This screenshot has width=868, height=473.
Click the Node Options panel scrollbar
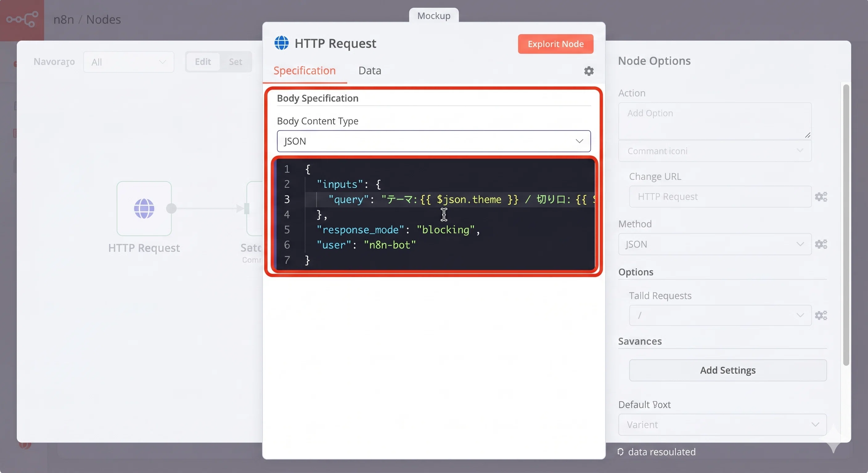(846, 225)
